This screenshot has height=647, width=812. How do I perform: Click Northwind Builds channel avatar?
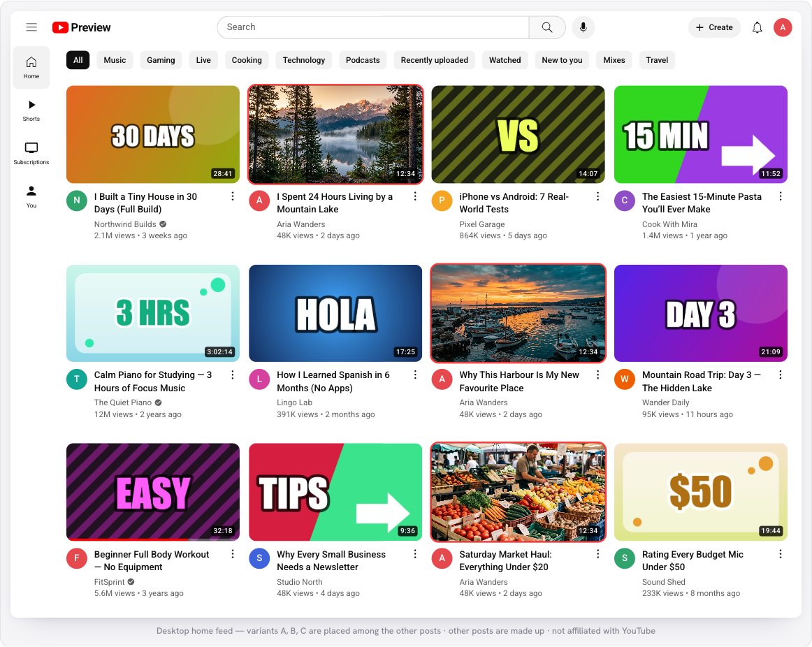(x=77, y=201)
